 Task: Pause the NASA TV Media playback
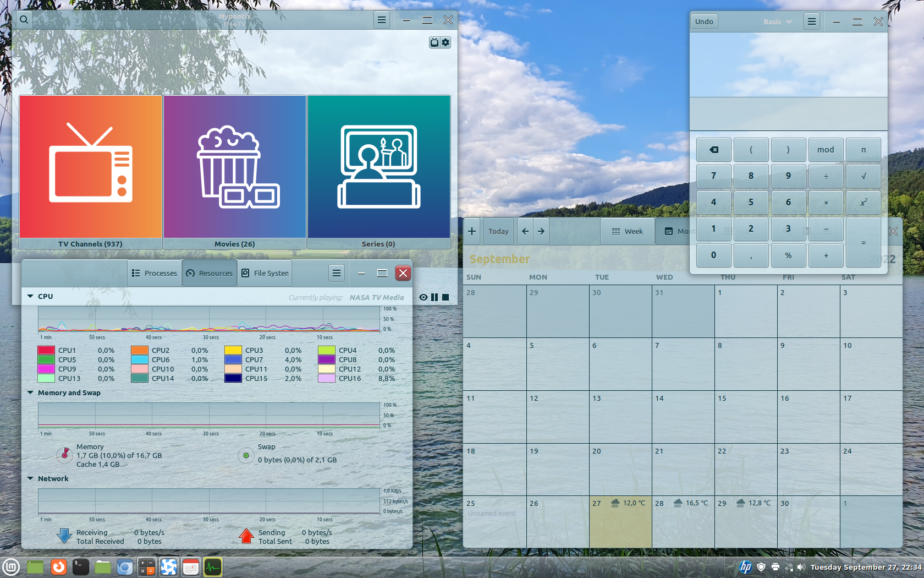click(435, 297)
